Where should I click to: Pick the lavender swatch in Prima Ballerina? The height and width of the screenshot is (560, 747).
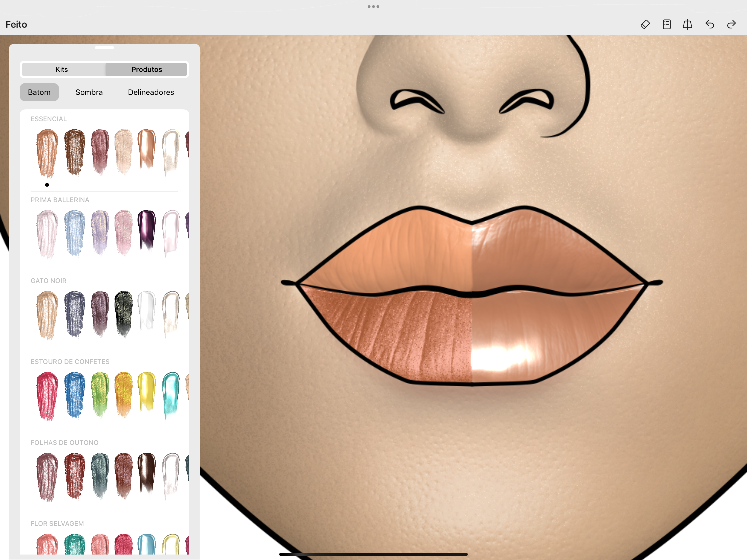pyautogui.click(x=100, y=233)
